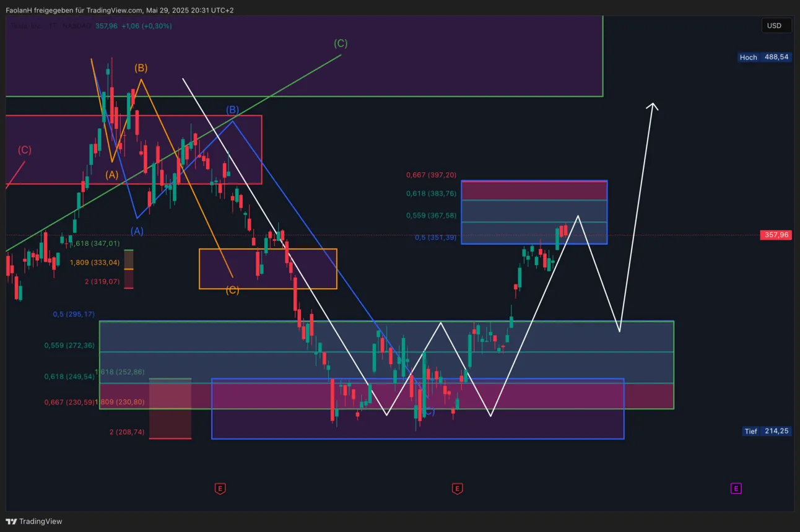Click the Tief 214,25 price label
800x532 pixels.
click(767, 431)
